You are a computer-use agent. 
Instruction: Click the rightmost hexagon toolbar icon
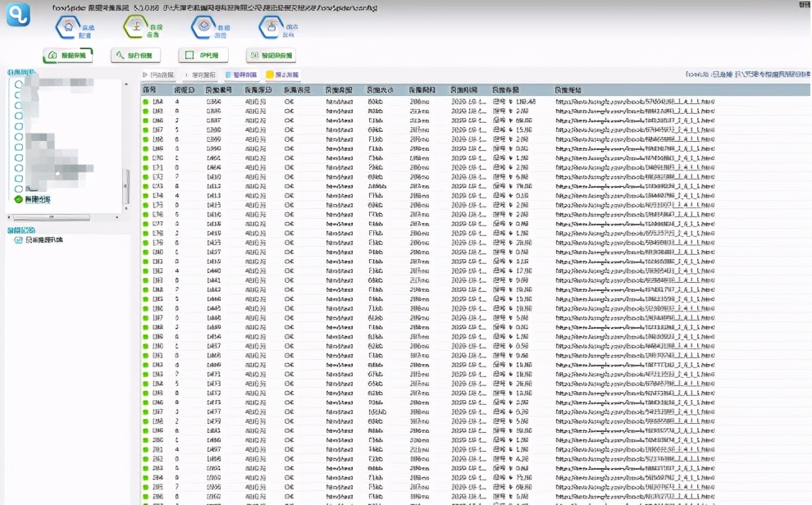point(279,27)
